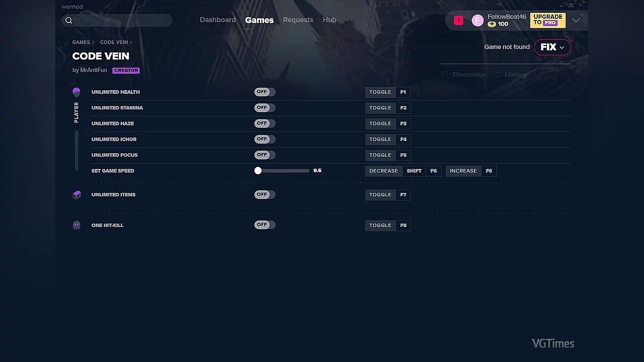Click the coin balance icon

pyautogui.click(x=492, y=24)
